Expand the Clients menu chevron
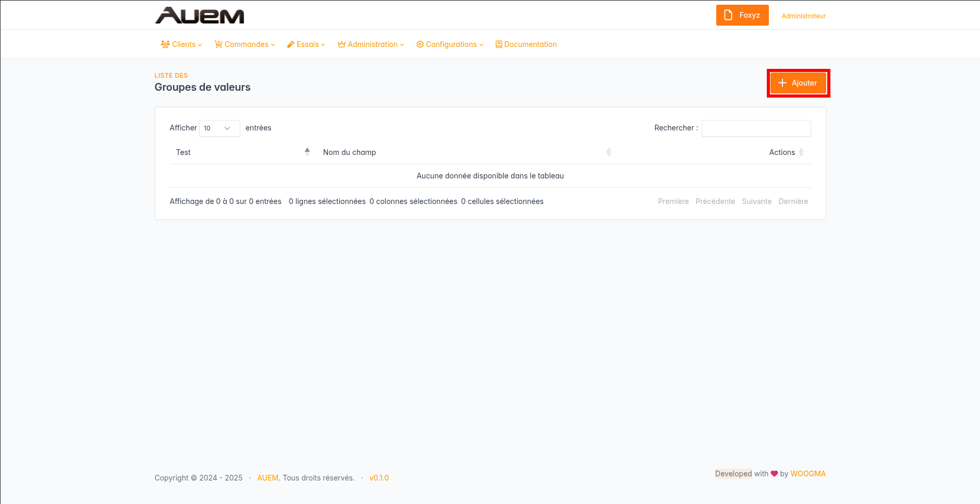The height and width of the screenshot is (504, 980). (200, 45)
